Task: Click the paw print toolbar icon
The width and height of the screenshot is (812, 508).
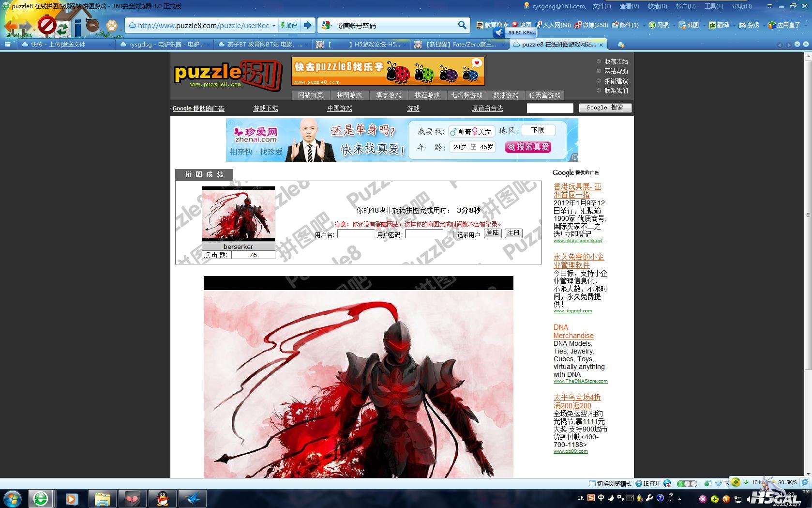Action: click(x=112, y=25)
